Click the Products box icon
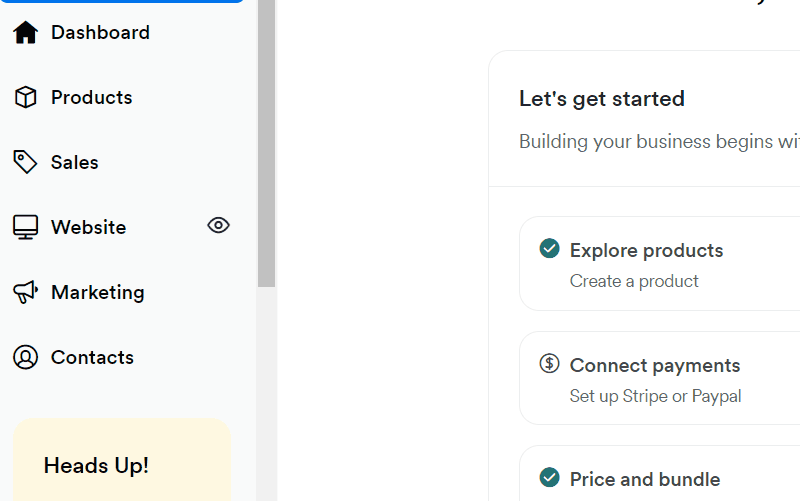 [25, 97]
